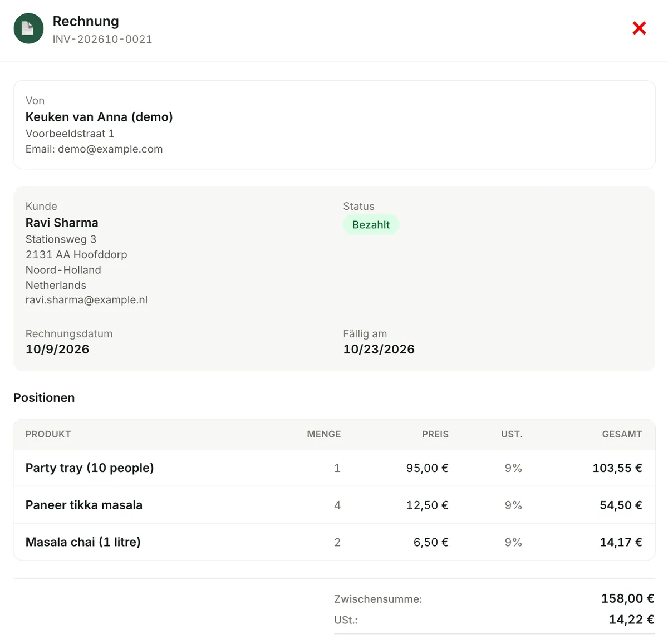
Task: Click the demo@example.com email address
Action: coord(110,149)
